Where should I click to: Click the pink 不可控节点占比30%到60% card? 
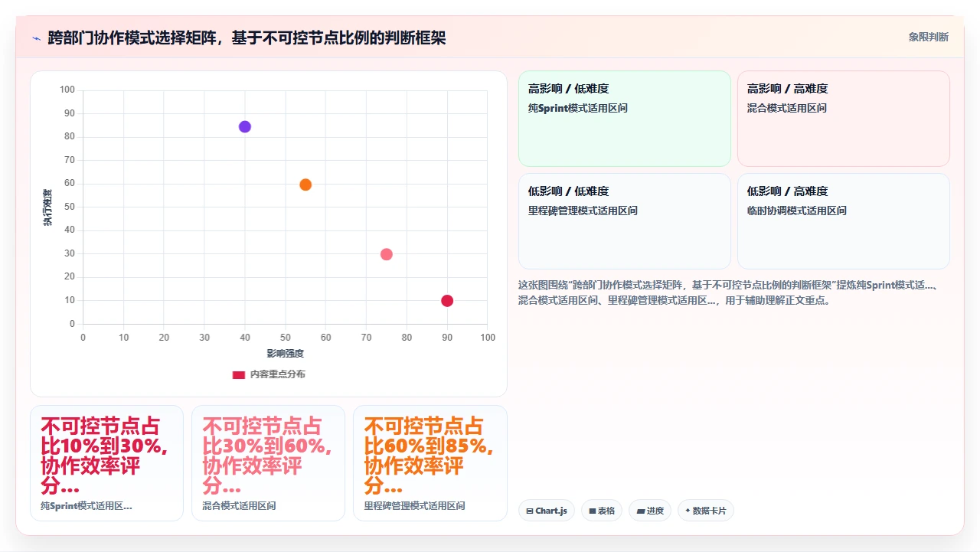point(268,463)
